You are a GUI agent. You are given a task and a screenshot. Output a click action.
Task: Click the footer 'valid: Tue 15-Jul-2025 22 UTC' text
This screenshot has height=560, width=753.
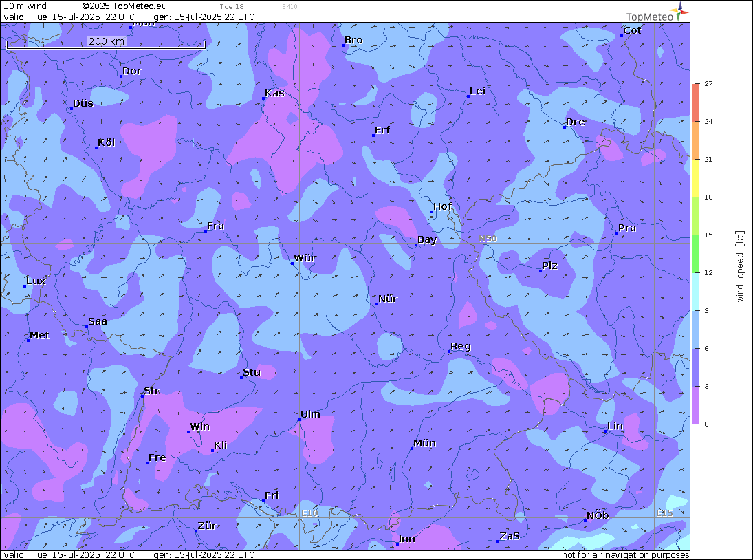point(69,554)
